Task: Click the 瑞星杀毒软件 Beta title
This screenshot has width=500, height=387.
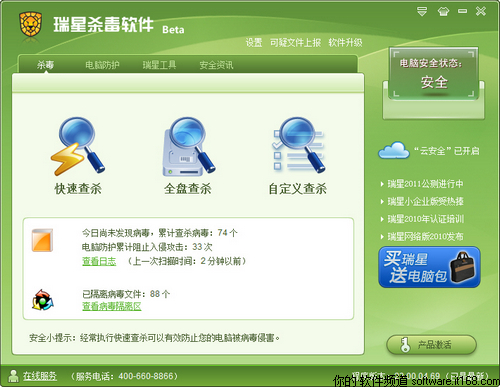Action: (119, 25)
